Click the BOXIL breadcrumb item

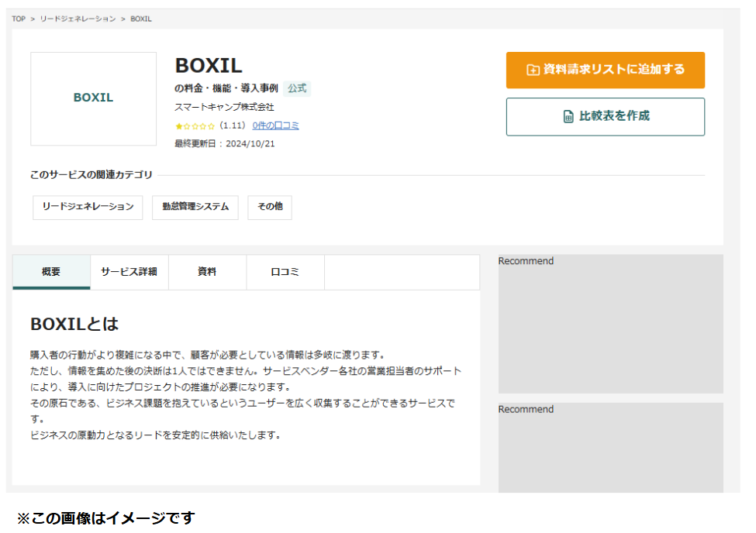[141, 19]
